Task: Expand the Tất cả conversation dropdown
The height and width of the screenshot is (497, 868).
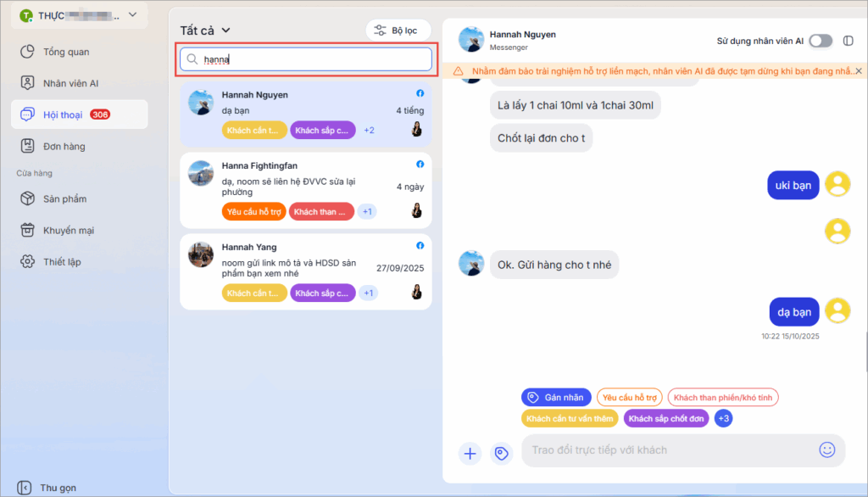Action: [206, 31]
